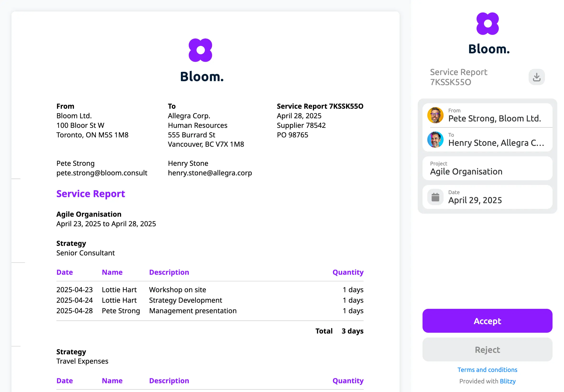The width and height of the screenshot is (564, 392).
Task: Click To Henry Stone, Allegra row
Action: tap(487, 140)
